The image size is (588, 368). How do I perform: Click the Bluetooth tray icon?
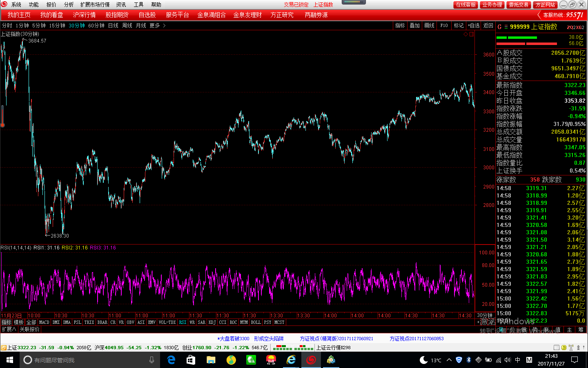(469, 360)
